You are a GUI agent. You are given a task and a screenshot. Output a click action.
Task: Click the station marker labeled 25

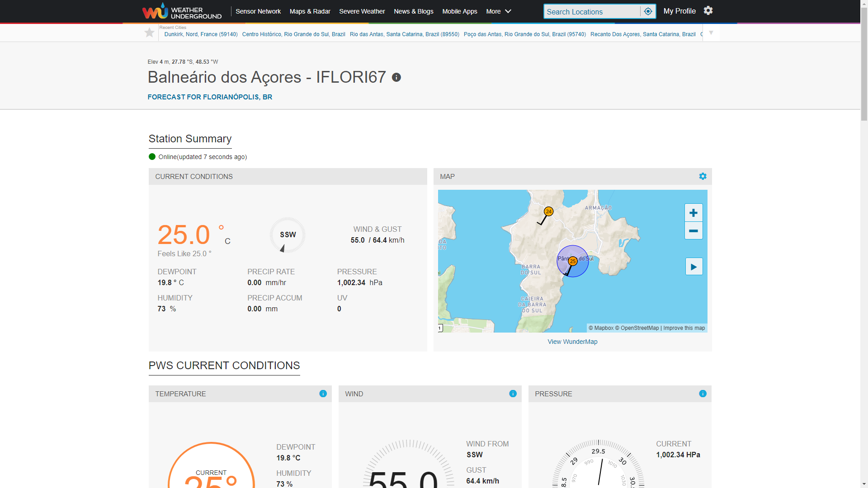click(x=573, y=261)
